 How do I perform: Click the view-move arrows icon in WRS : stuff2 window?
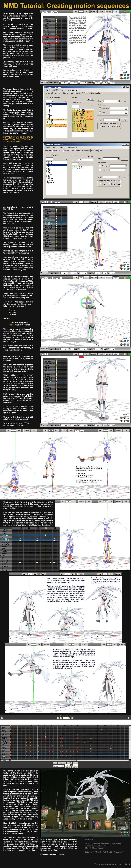point(128,11)
